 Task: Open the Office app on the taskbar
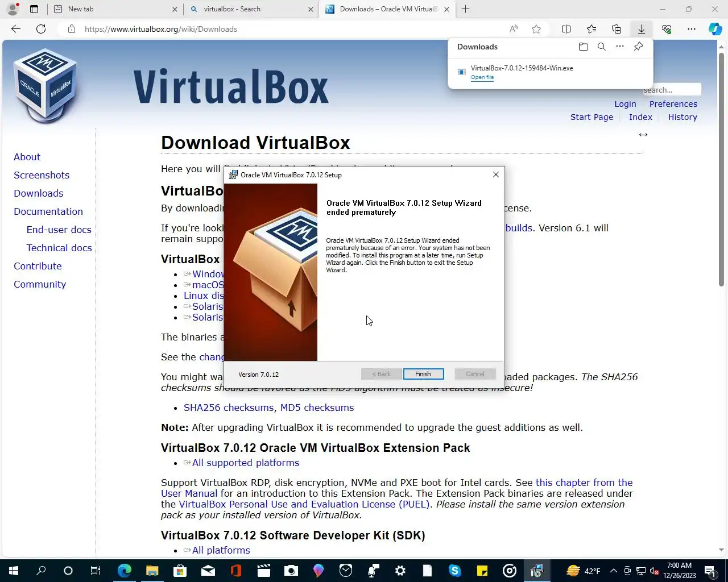tap(235, 571)
